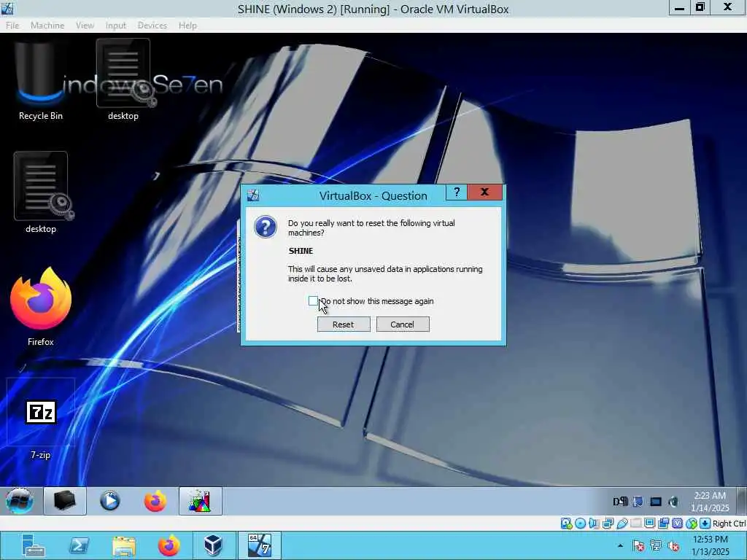The image size is (747, 560).
Task: Click VirtualBox network status icon
Action: (x=608, y=524)
